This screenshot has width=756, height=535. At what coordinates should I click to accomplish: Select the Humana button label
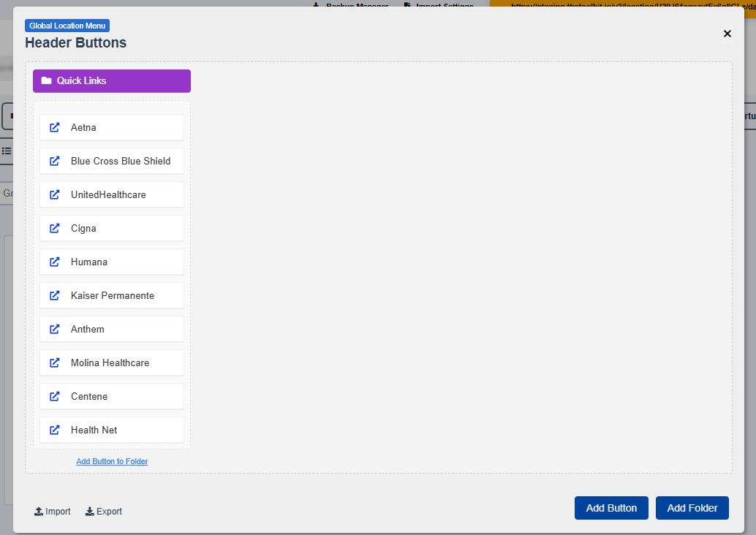89,262
